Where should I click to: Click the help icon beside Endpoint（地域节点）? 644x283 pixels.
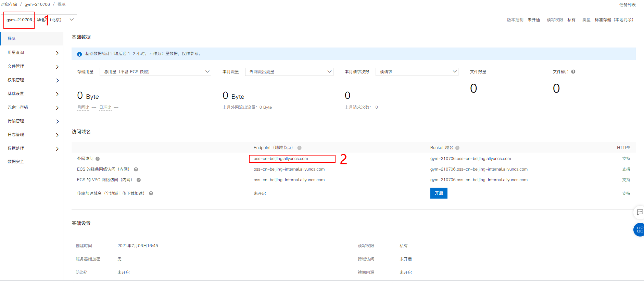tap(299, 148)
